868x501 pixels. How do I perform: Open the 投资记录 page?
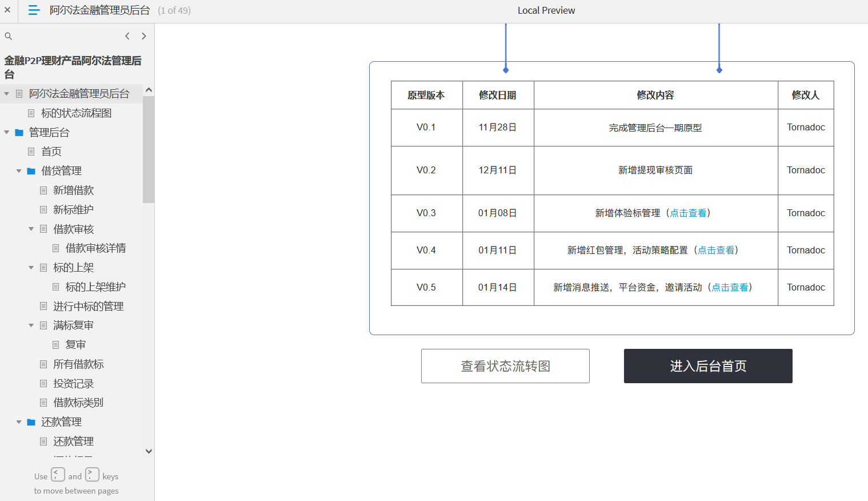(x=73, y=384)
